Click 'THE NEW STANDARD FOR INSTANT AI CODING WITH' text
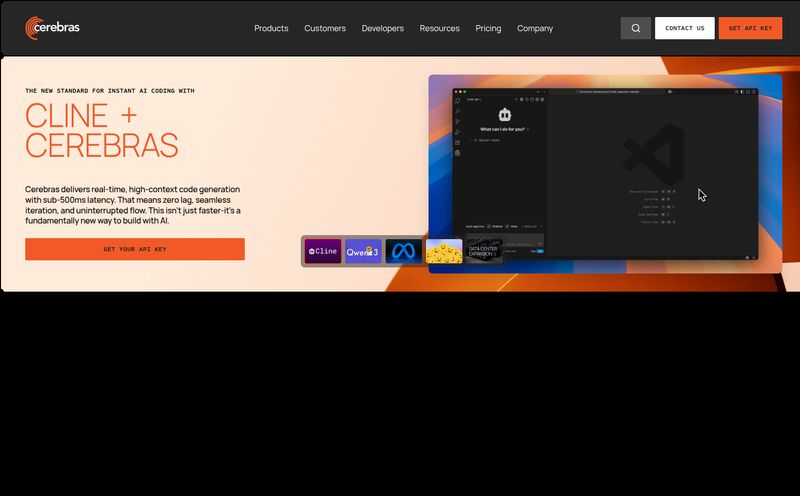800x496 pixels. (110, 90)
